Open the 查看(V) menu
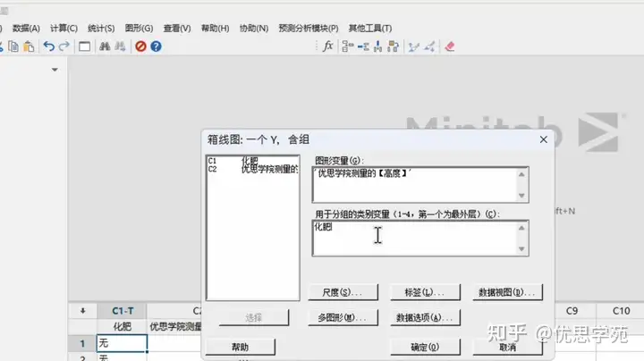The image size is (644, 361). click(x=177, y=29)
